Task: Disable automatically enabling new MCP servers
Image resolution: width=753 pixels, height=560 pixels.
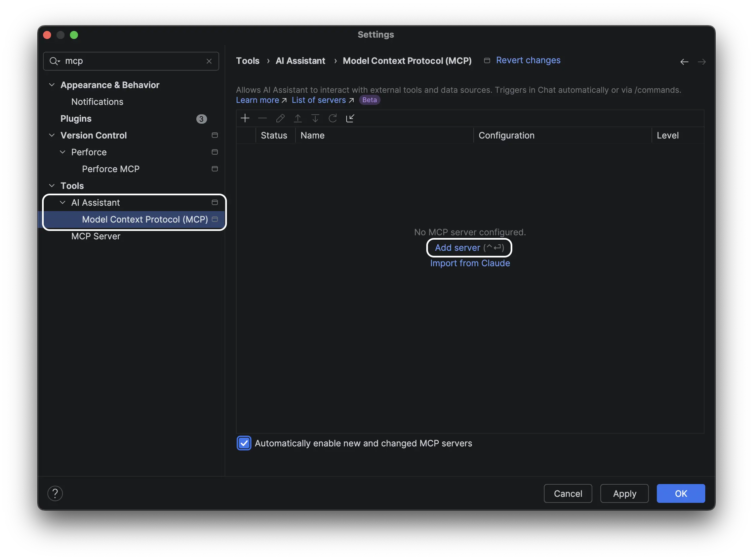Action: (x=244, y=443)
